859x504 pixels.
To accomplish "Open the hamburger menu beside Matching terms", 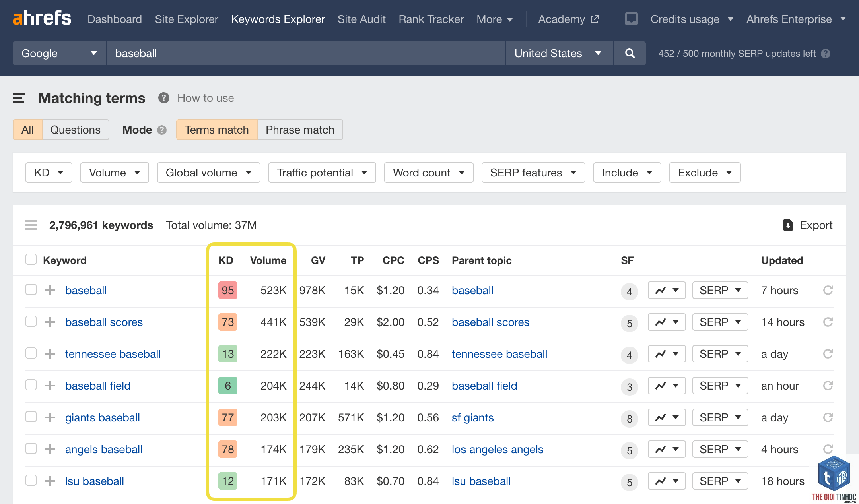I will [19, 98].
